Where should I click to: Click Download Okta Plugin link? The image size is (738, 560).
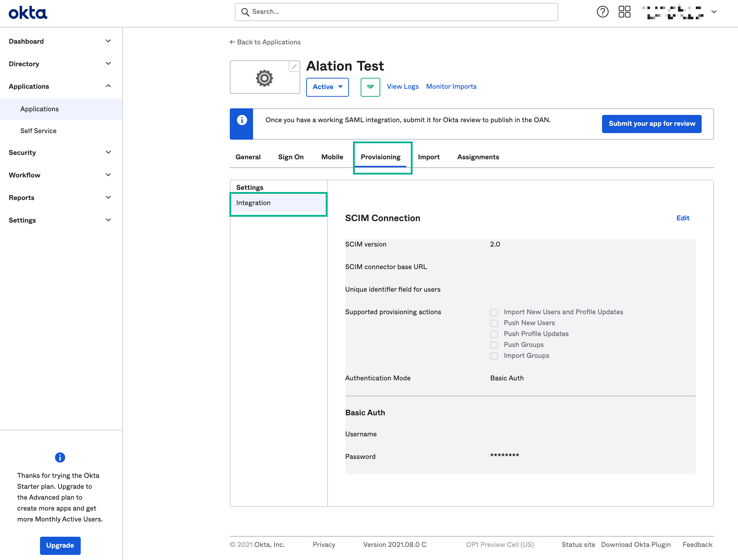636,545
